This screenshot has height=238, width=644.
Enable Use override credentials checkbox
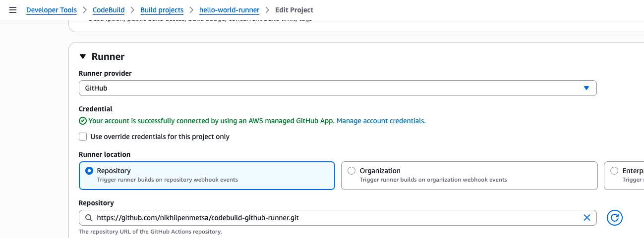tap(83, 137)
